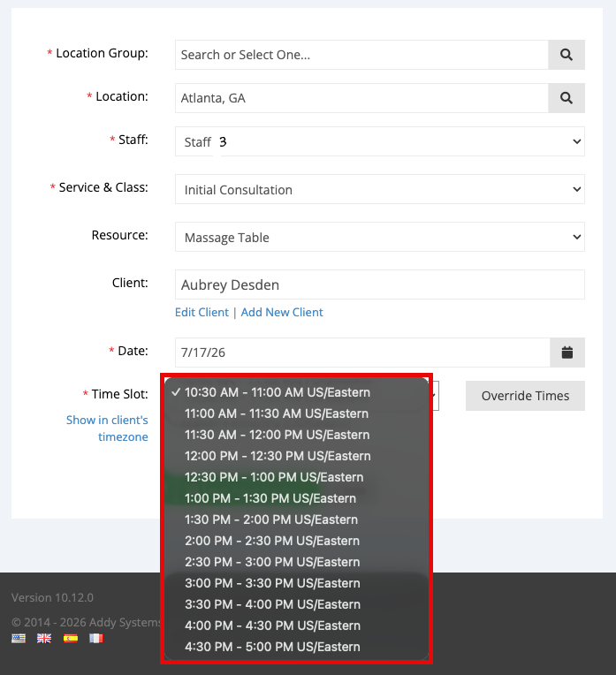616x675 pixels.
Task: Click the Location field with Atlanta, GA
Action: click(x=361, y=98)
